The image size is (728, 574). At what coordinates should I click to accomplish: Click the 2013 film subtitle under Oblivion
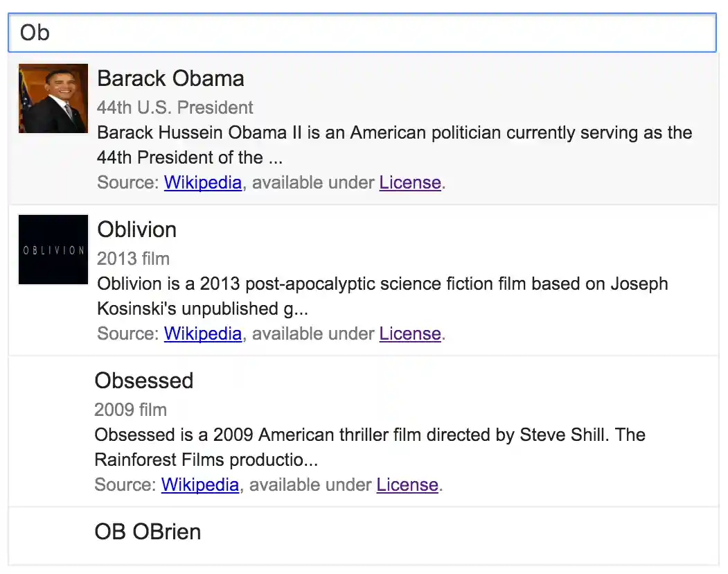click(133, 259)
